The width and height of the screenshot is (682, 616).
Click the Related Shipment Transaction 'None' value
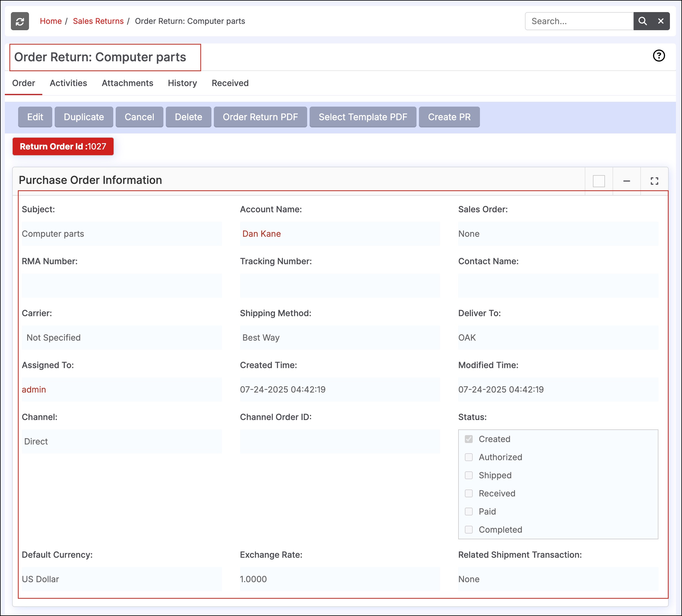click(469, 579)
